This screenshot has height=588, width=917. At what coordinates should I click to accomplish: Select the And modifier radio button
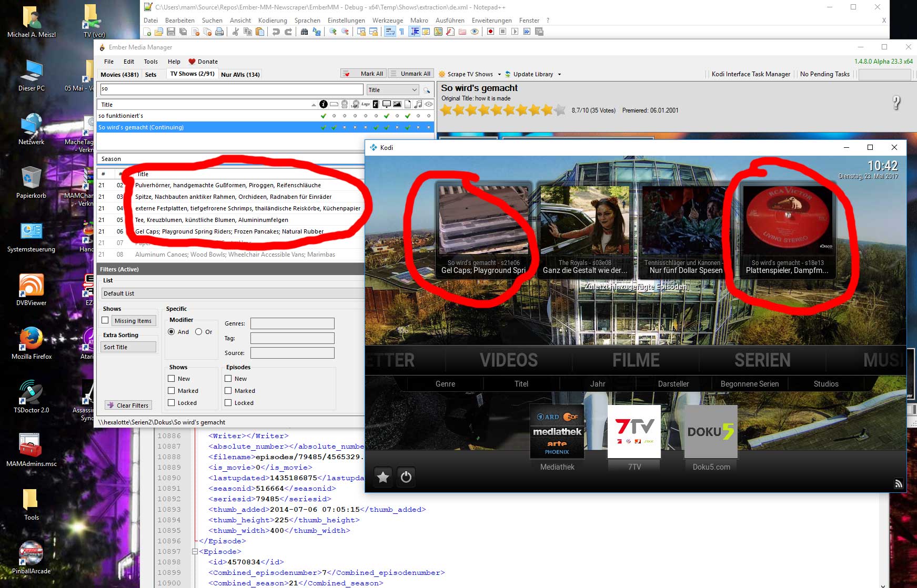click(x=172, y=332)
